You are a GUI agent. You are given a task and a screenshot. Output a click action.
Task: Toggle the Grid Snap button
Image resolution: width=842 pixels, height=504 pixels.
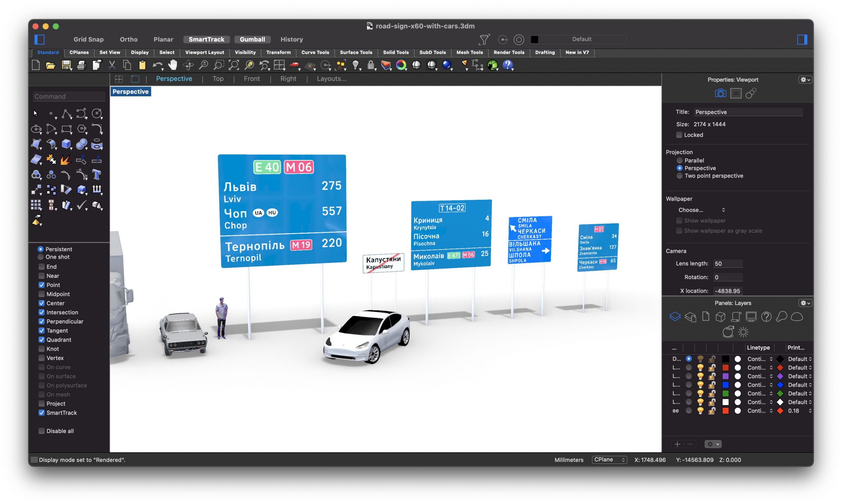(88, 39)
